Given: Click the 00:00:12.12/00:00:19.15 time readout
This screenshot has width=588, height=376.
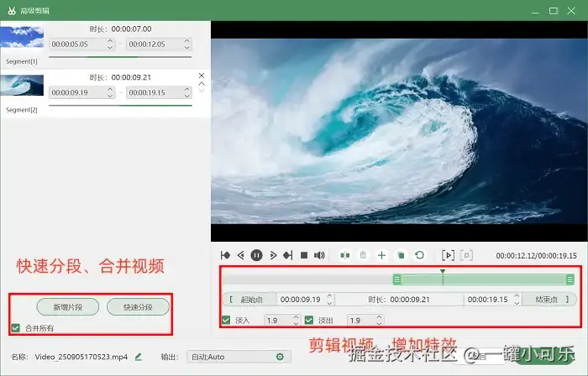Looking at the screenshot, I should [x=536, y=256].
